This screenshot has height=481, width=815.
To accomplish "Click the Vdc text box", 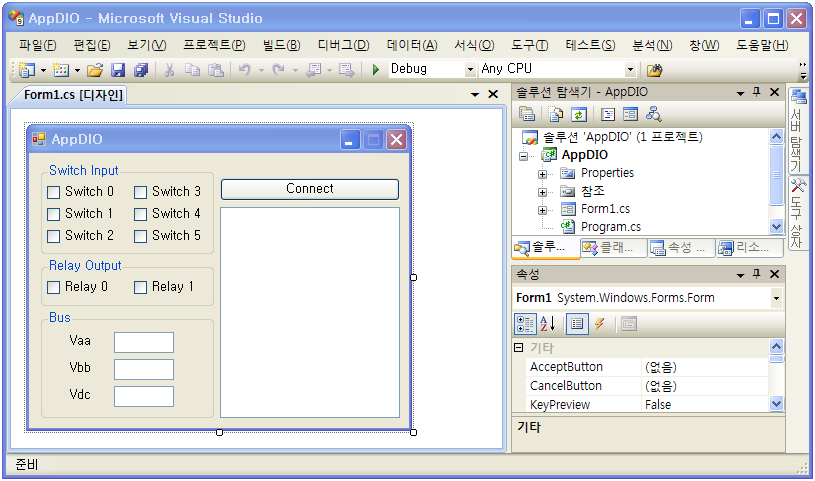I will (144, 397).
